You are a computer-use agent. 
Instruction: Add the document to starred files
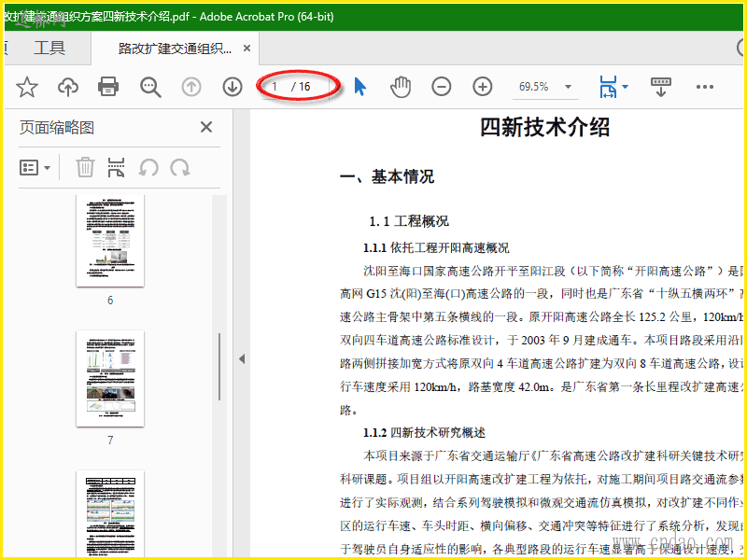[27, 87]
